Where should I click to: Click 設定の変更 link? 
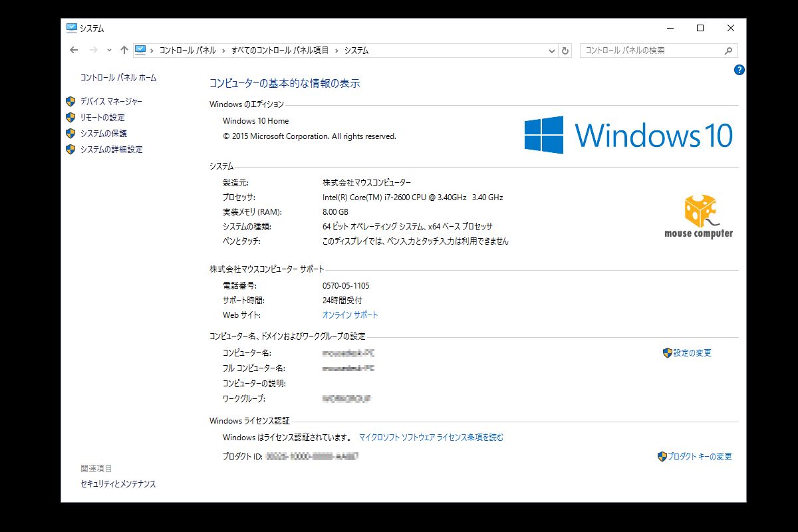point(692,353)
